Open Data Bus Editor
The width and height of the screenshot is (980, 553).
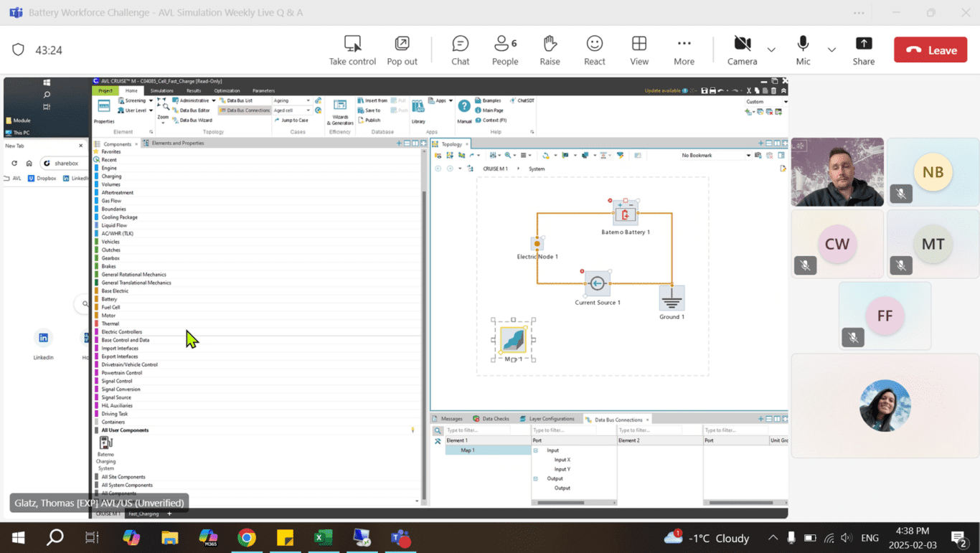(191, 110)
